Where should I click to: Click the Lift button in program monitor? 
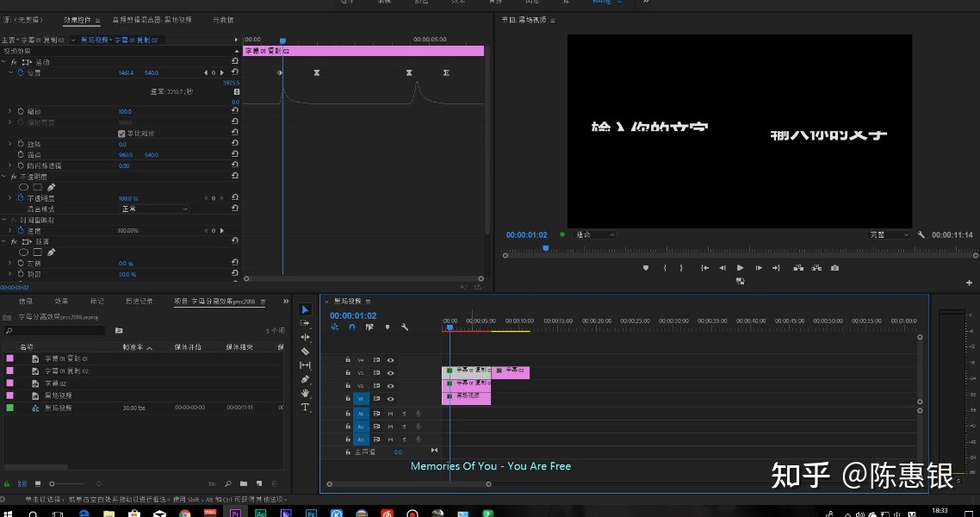798,268
